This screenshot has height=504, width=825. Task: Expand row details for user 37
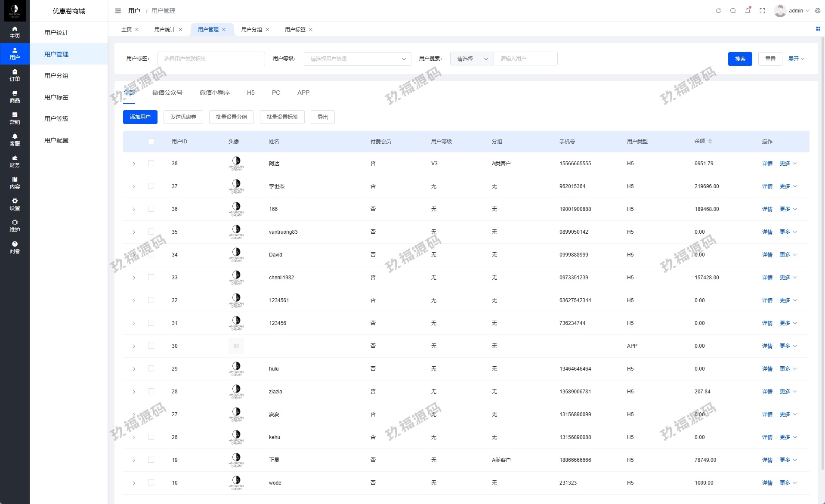click(x=134, y=186)
